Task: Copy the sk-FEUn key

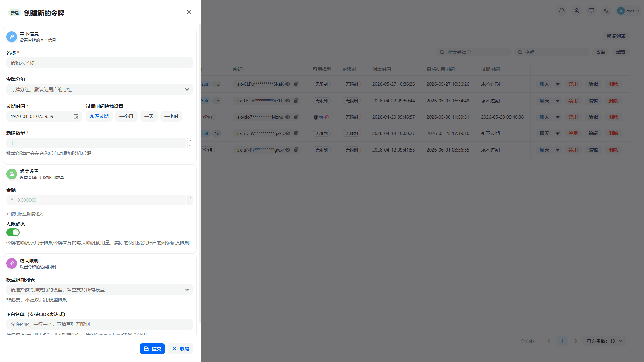Action: (296, 101)
